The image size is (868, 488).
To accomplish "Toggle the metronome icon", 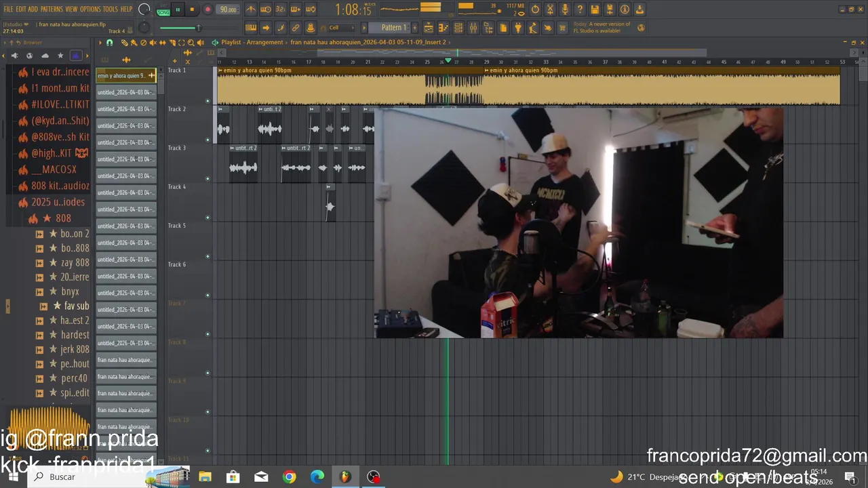I will pyautogui.click(x=251, y=9).
